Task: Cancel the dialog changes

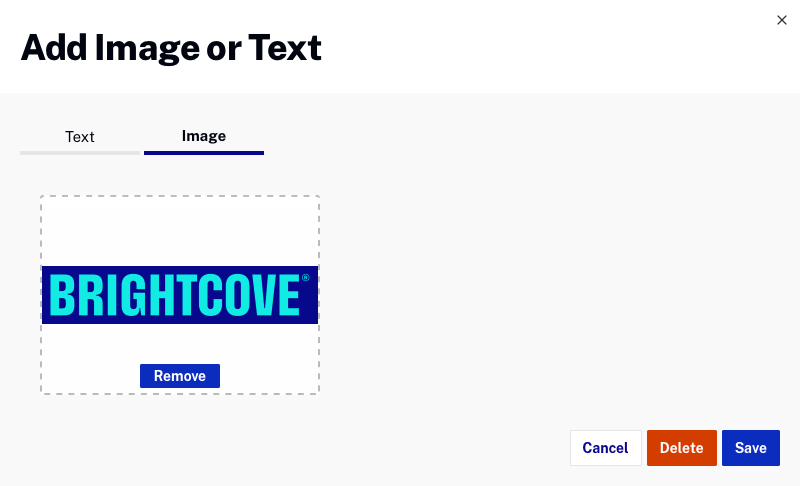Action: [x=606, y=448]
